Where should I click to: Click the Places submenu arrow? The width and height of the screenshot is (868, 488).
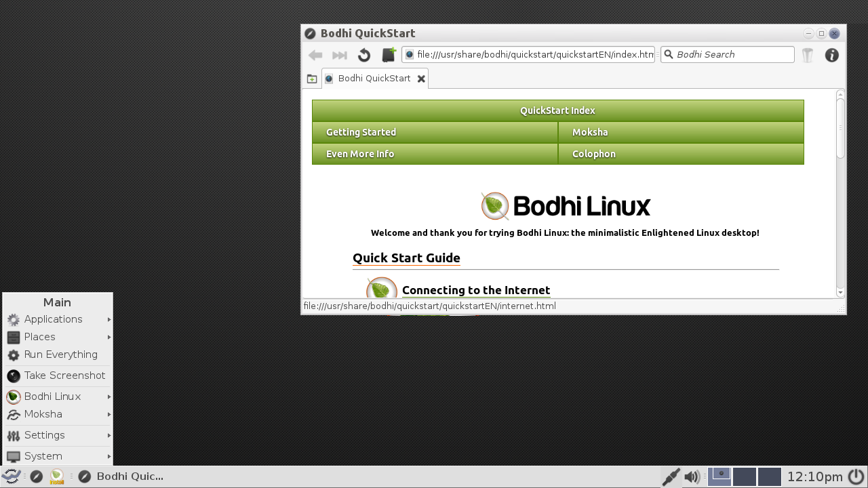point(108,337)
